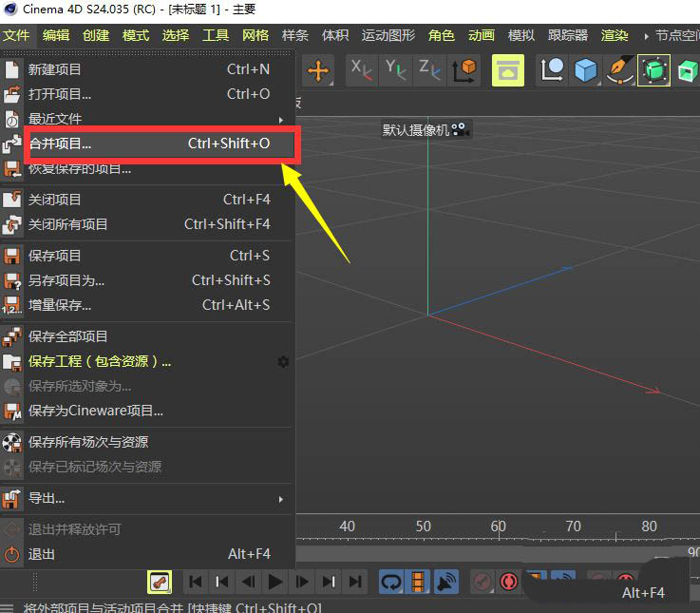Screen dimensions: 700x613
Task: Open the Mode menu
Action: [136, 35]
